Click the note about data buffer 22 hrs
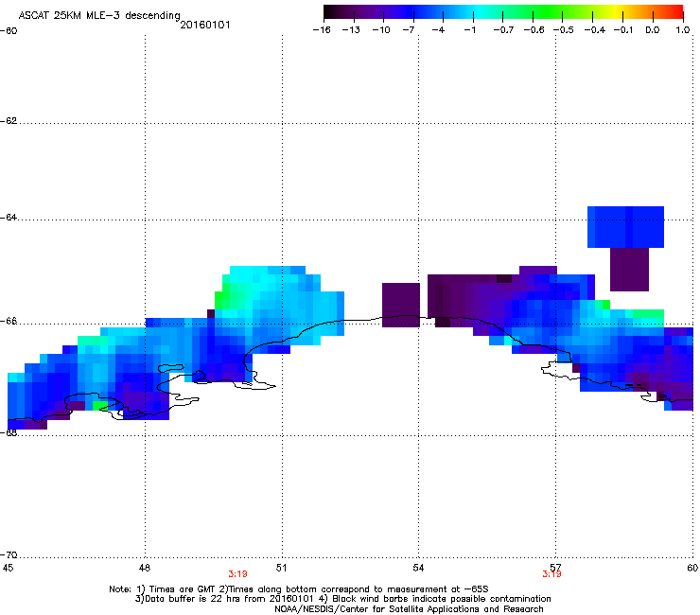700x615 pixels. tap(224, 599)
